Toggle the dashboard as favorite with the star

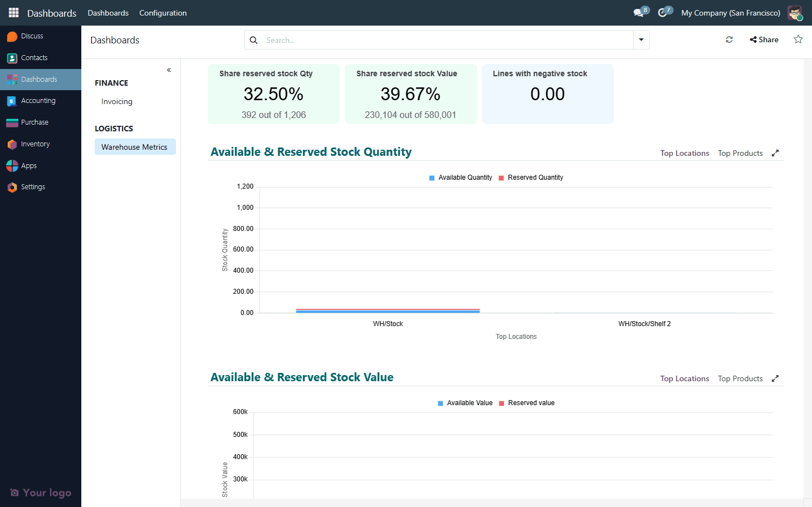pyautogui.click(x=798, y=39)
